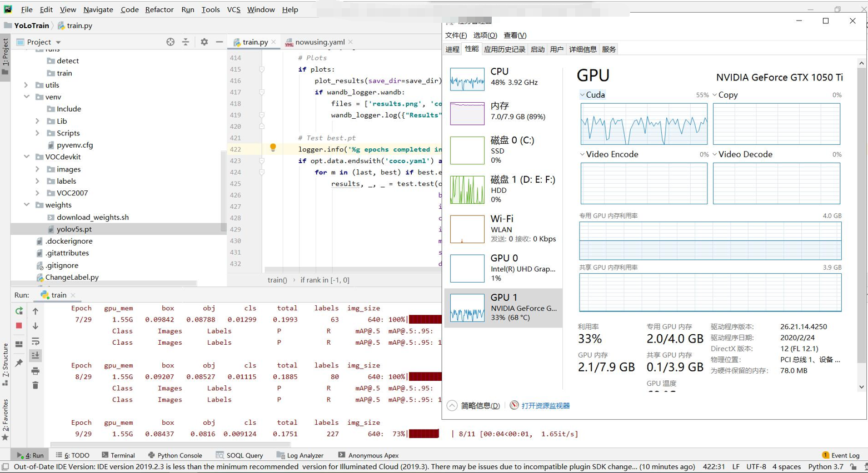
Task: Collapse all in Project panel
Action: coord(186,42)
